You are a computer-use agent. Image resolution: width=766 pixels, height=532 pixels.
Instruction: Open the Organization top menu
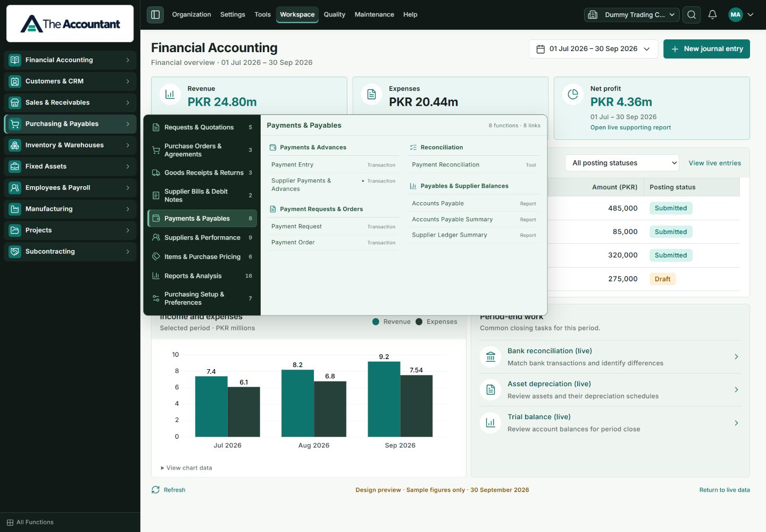(x=191, y=14)
